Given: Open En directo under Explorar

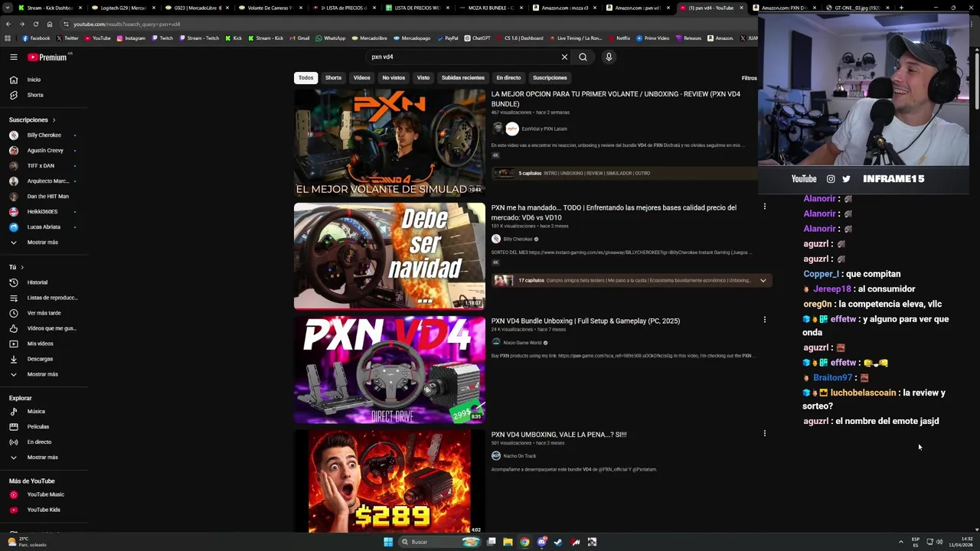Looking at the screenshot, I should [x=39, y=442].
